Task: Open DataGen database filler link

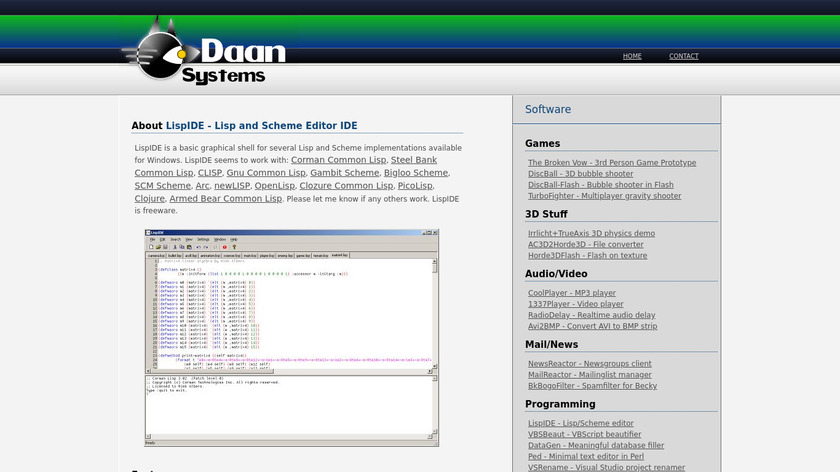Action: [596, 445]
